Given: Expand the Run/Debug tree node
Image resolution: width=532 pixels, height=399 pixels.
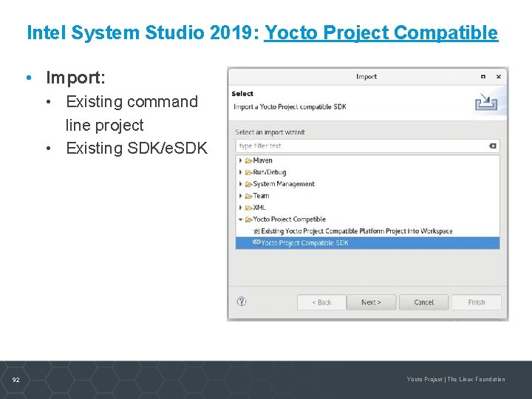Looking at the screenshot, I should [x=241, y=172].
